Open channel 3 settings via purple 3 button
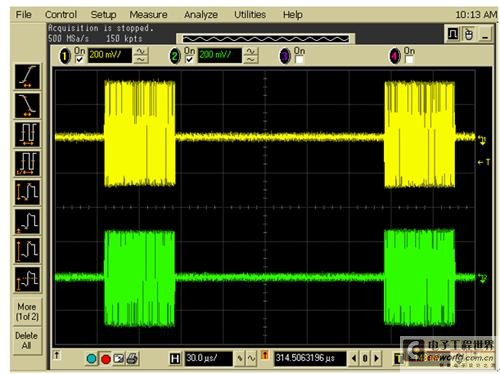500x374 pixels. (x=285, y=55)
